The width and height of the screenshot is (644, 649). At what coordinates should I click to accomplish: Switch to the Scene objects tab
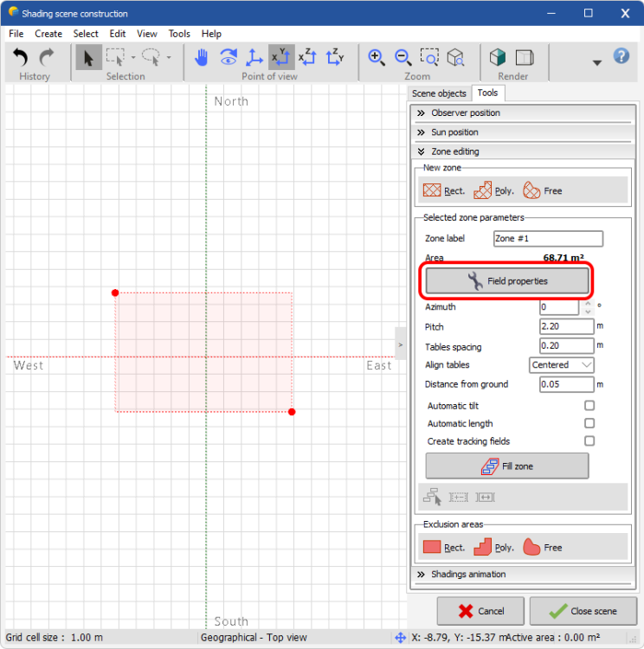click(439, 93)
